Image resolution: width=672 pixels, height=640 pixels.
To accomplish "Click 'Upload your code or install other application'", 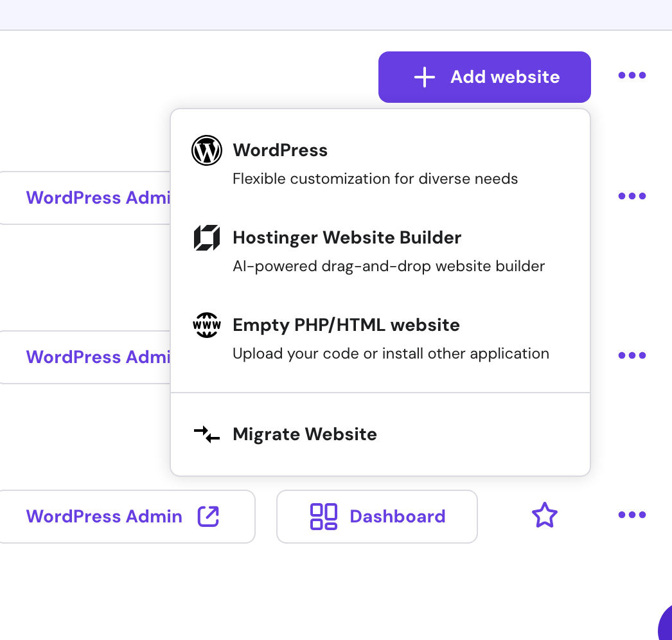I will point(391,353).
